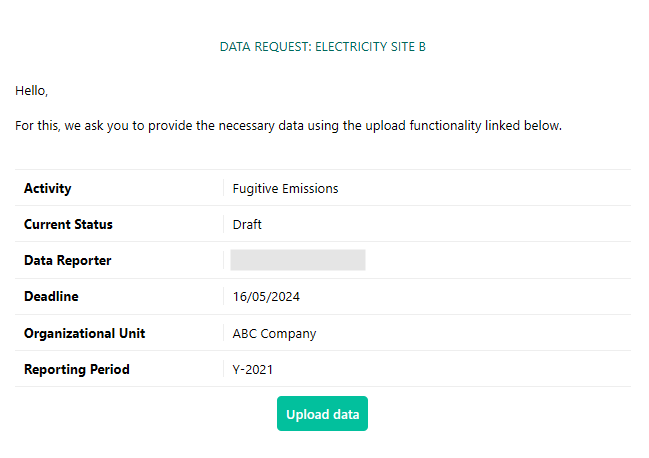Click 'For this, we ask you' sentence start
Screen dimensions: 649x458
tap(72, 125)
